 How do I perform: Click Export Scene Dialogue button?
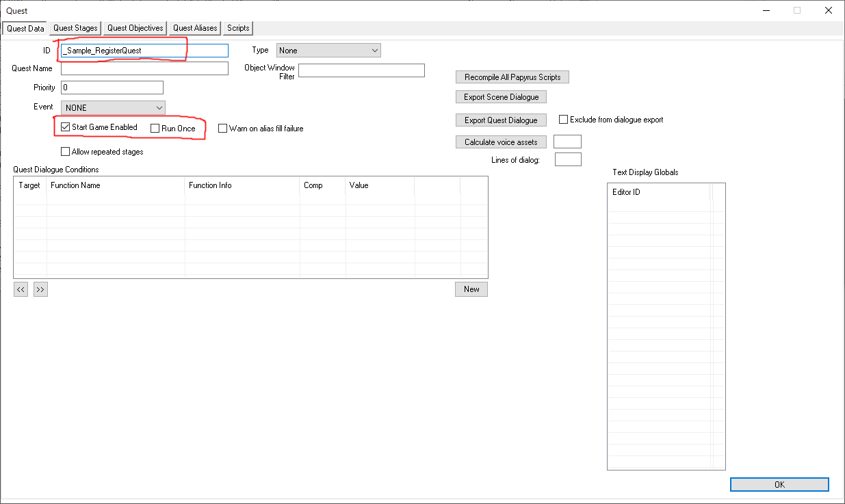coord(501,97)
